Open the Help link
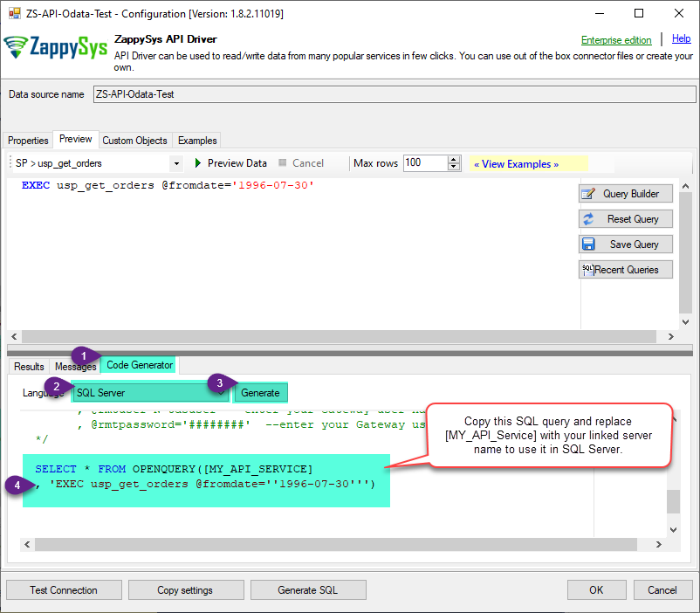700x613 pixels. point(682,39)
